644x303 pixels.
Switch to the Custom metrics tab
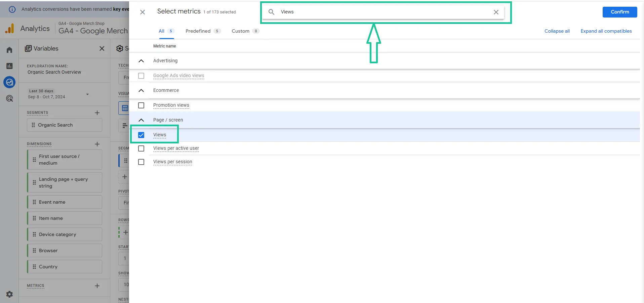click(245, 31)
